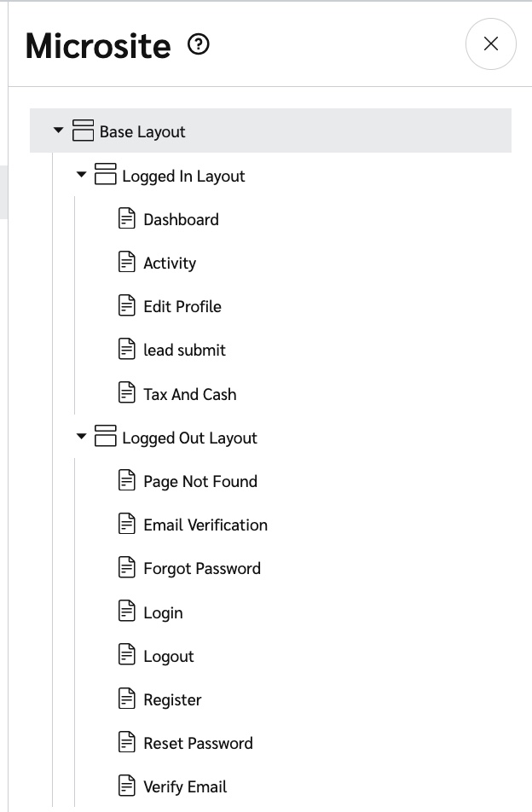Close the Microsite panel
This screenshot has width=532, height=812.
[490, 44]
